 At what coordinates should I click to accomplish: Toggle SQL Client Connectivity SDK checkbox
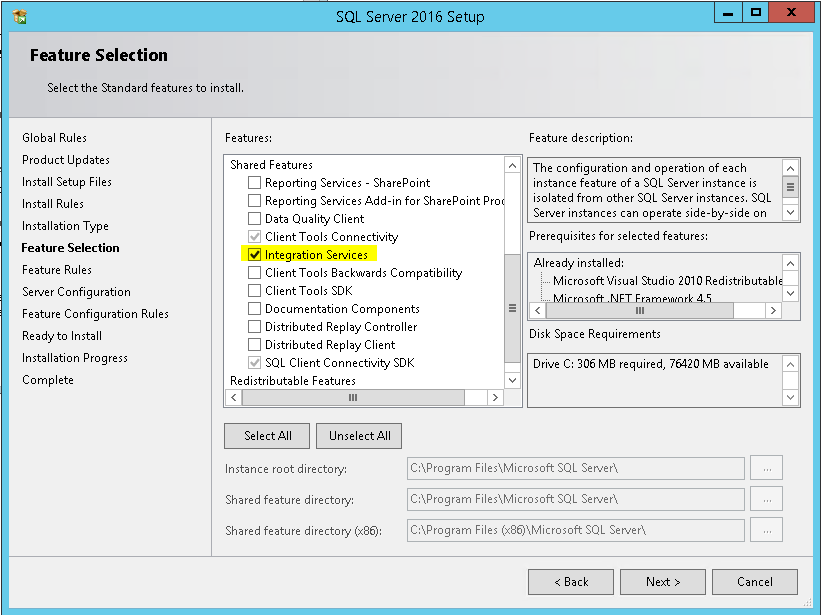(254, 362)
